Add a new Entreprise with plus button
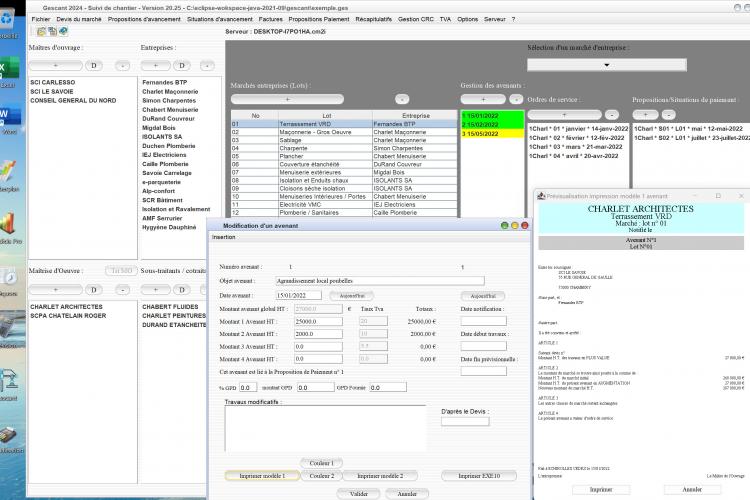The height and width of the screenshot is (500, 750). [155, 66]
